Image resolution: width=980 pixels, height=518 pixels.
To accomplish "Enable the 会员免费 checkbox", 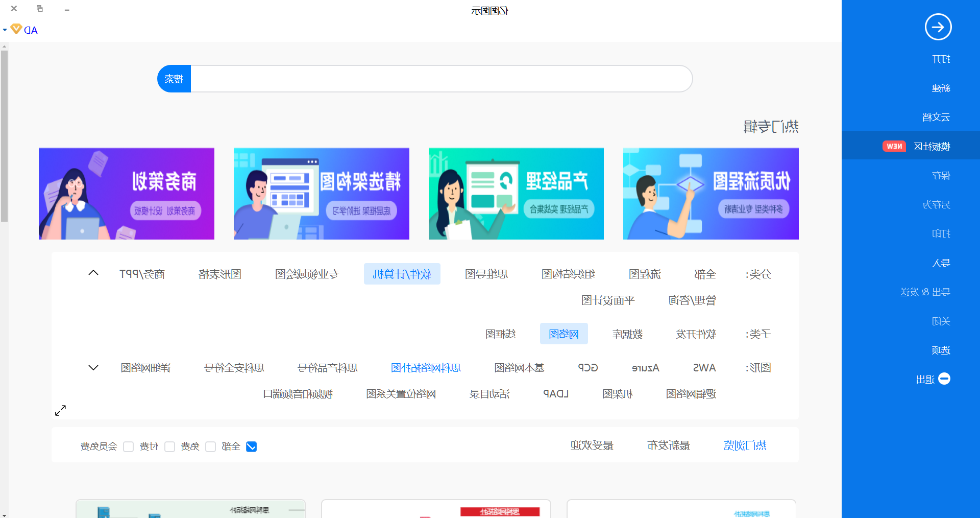I will coord(129,447).
